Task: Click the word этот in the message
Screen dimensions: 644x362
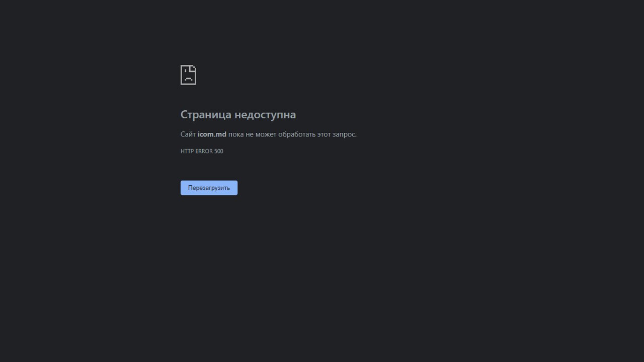Action: (324, 134)
